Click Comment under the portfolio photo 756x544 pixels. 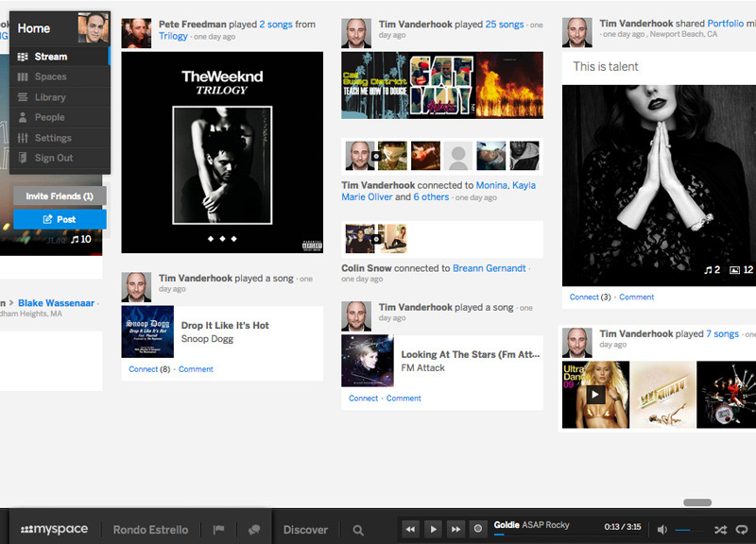(636, 297)
